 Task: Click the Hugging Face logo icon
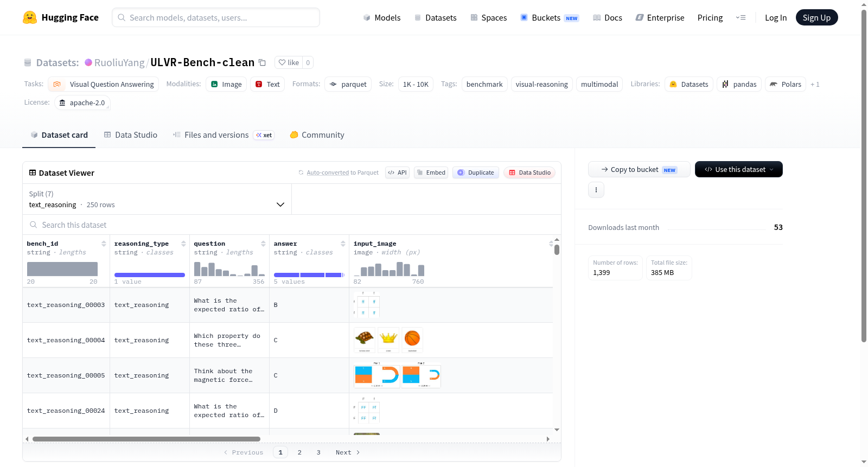pos(30,17)
